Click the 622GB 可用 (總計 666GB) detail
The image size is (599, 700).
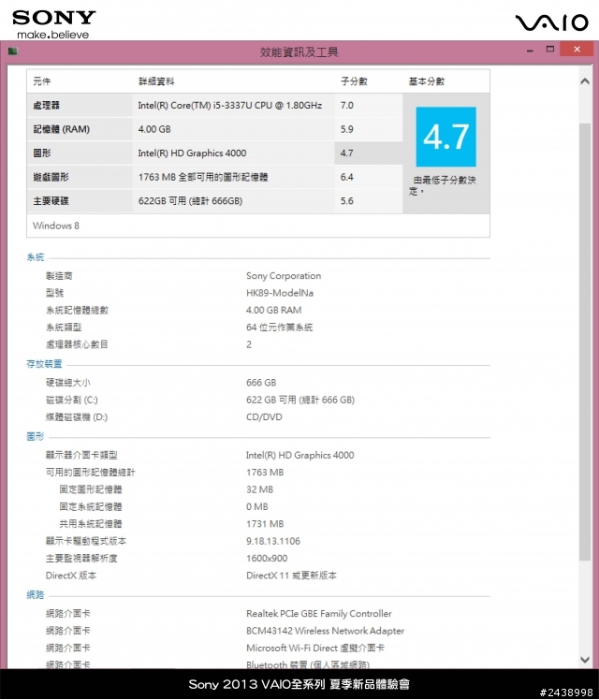coord(190,201)
